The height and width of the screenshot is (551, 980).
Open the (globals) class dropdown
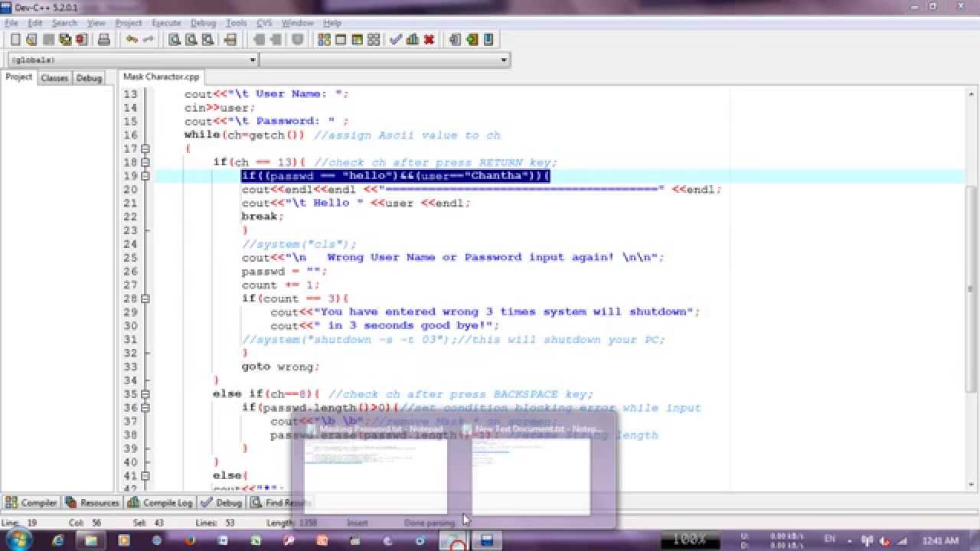[253, 60]
